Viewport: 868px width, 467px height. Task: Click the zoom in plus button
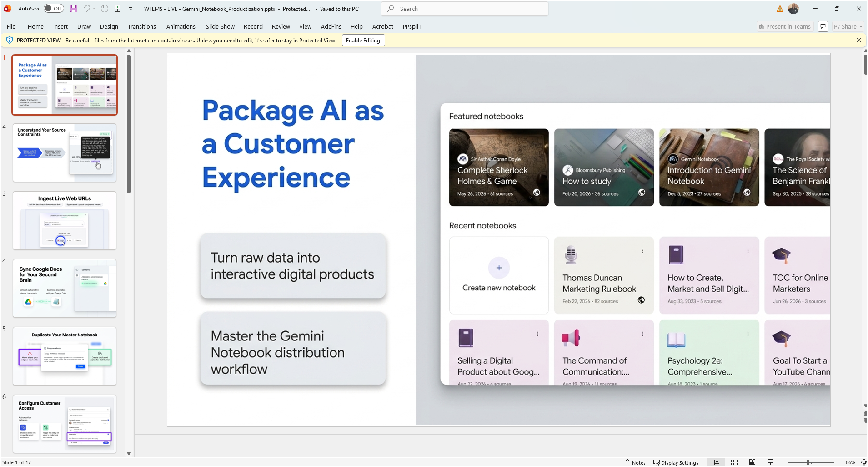pyautogui.click(x=838, y=462)
